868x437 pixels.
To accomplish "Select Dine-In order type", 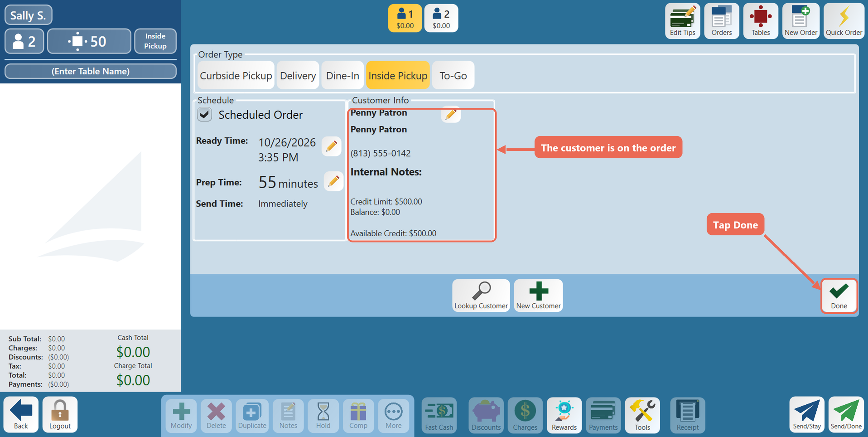I will coord(342,75).
